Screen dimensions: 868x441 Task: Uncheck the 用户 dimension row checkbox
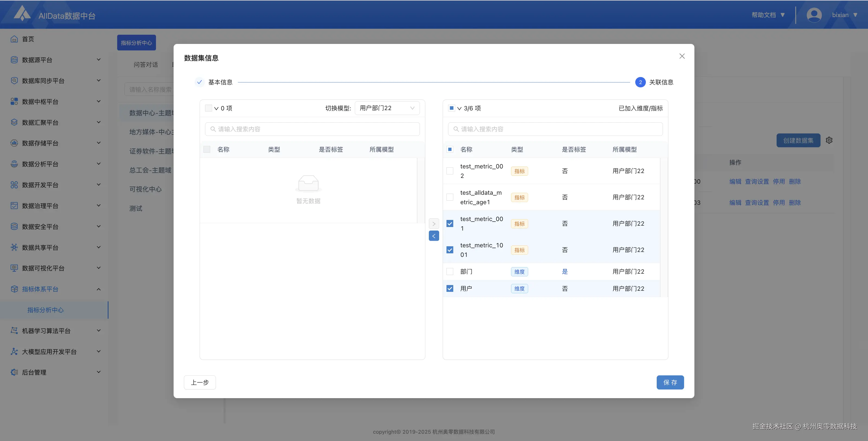click(x=450, y=289)
